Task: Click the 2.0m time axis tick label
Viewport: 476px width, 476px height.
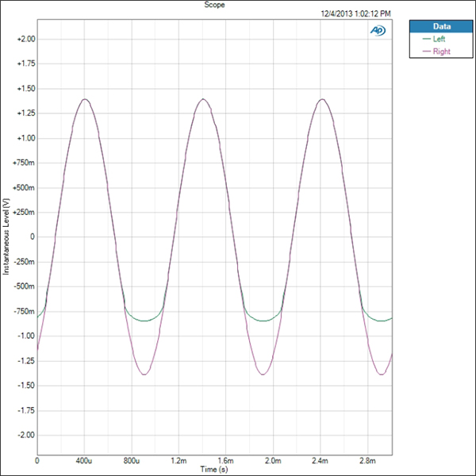Action: (273, 460)
